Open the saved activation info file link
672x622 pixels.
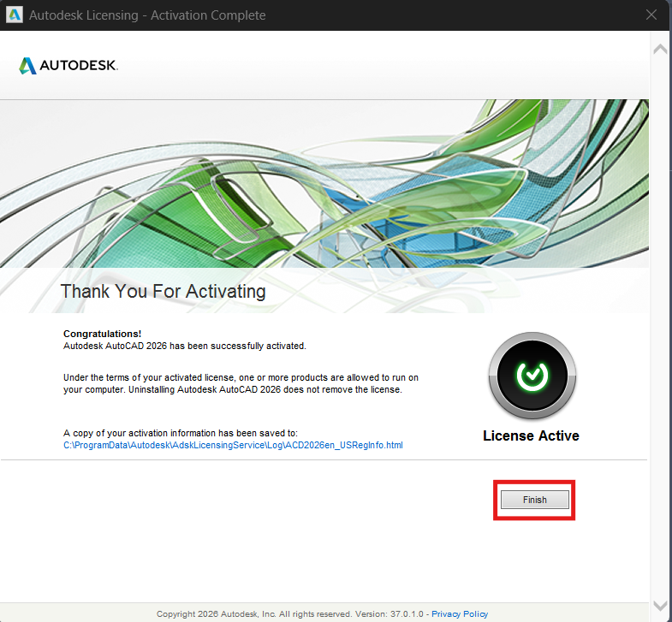coord(233,445)
